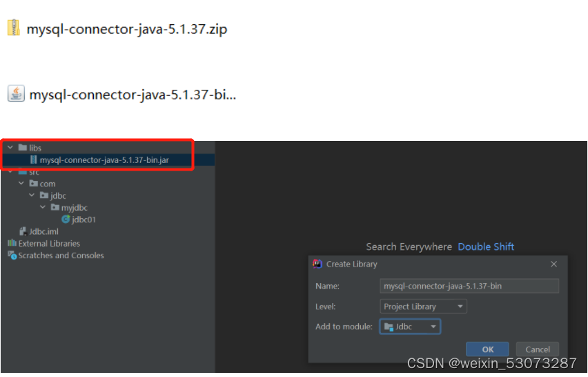The width and height of the screenshot is (588, 377).
Task: Click the Cancel button
Action: (538, 349)
